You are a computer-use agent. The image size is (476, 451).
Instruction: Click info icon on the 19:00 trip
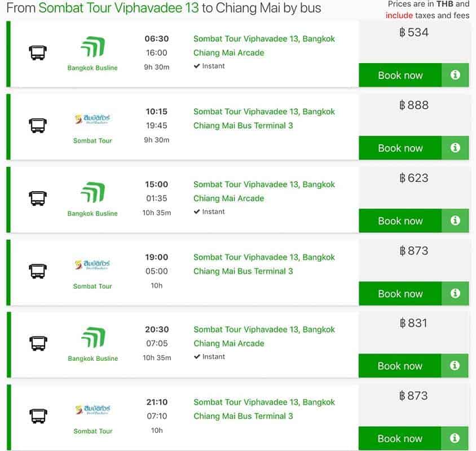455,293
